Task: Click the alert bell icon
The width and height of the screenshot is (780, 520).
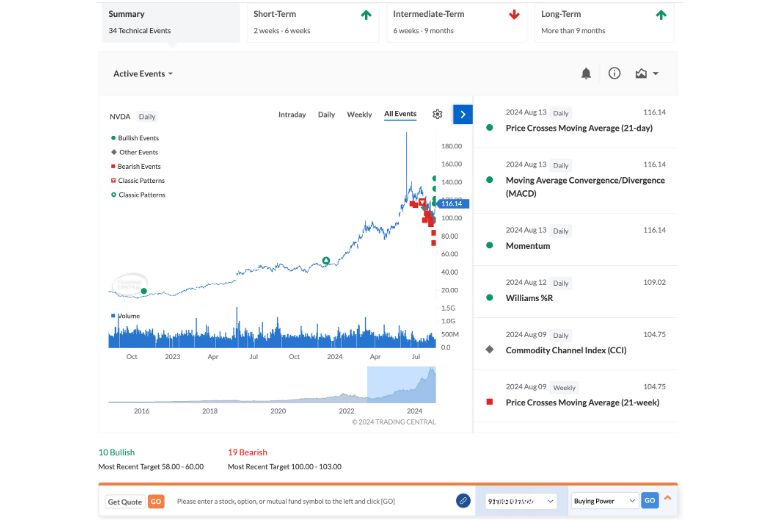Action: [x=586, y=74]
